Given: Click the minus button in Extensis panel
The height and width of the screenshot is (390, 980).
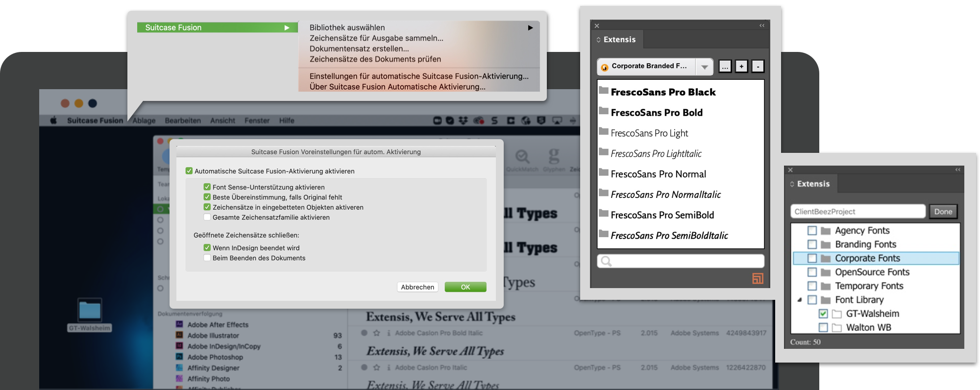Looking at the screenshot, I should point(758,66).
